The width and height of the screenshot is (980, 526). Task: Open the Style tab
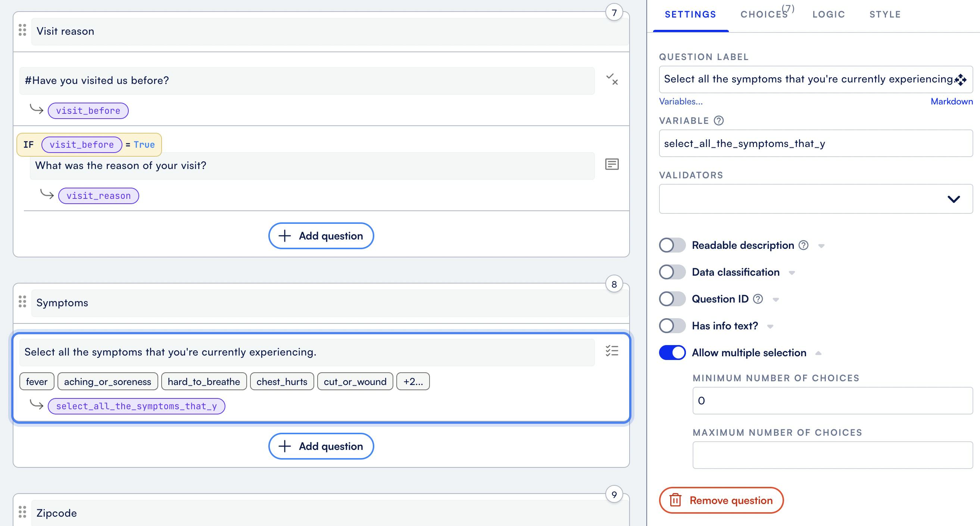click(x=885, y=15)
